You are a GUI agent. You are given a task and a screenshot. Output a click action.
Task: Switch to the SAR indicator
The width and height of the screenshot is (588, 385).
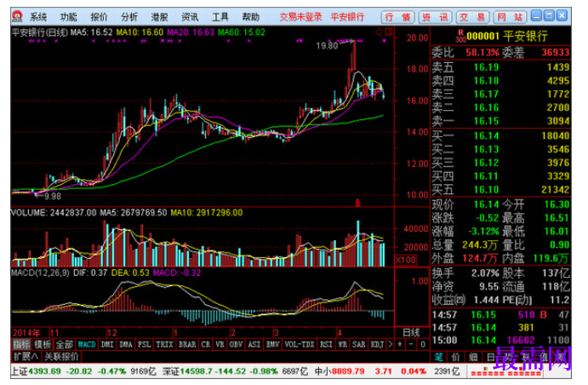coord(359,344)
